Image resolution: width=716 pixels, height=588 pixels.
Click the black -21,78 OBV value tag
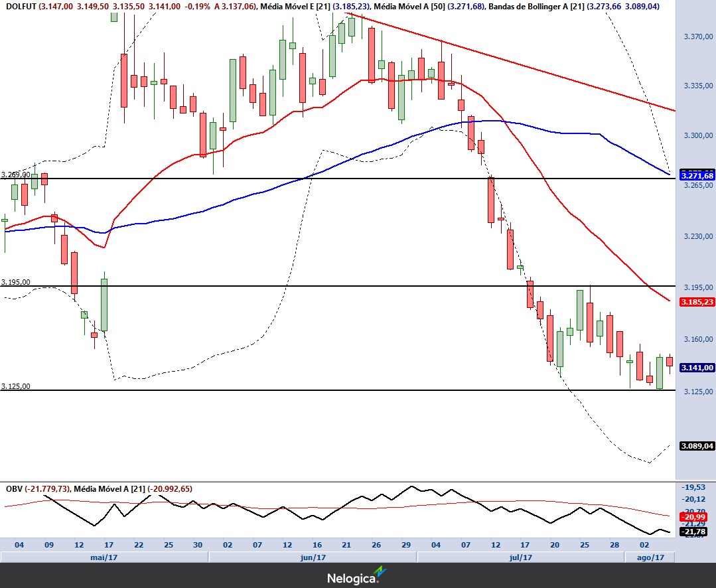click(x=697, y=532)
